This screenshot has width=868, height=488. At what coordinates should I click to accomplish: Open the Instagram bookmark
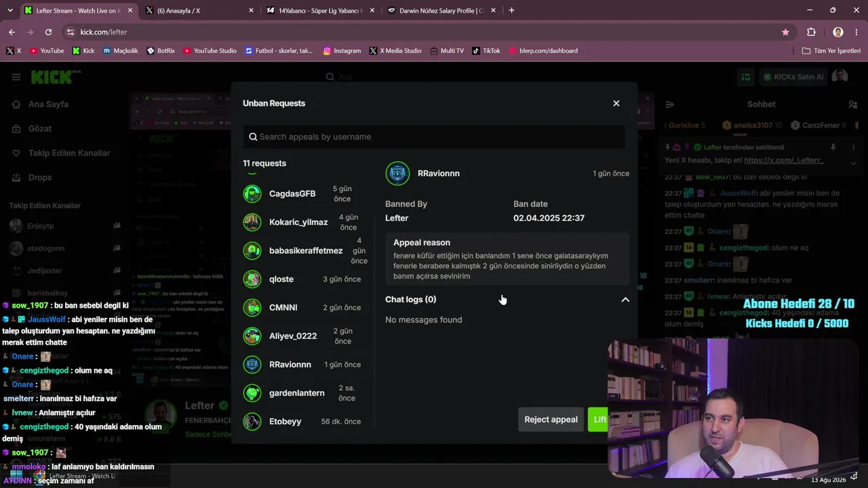tap(342, 51)
